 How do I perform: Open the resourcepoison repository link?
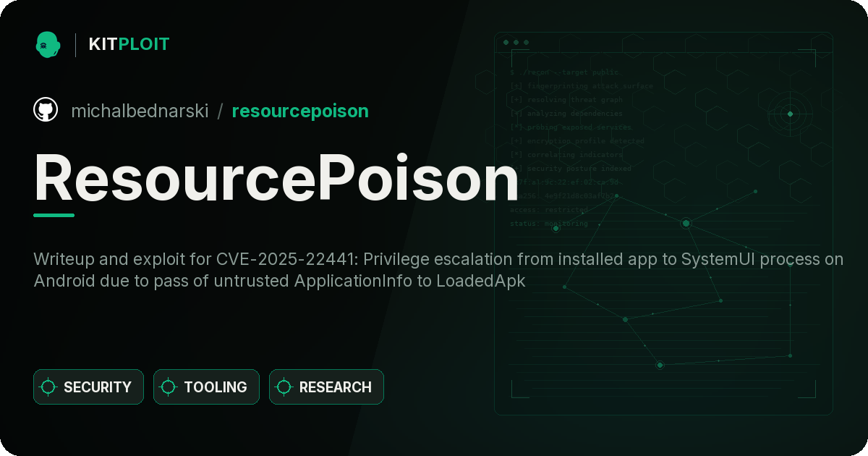tap(300, 111)
